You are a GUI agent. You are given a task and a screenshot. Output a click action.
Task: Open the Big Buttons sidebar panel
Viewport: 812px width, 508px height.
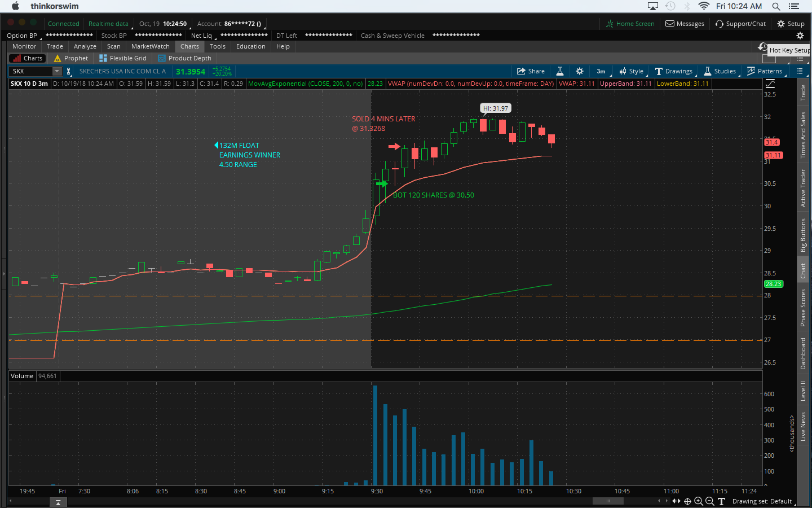coord(803,235)
